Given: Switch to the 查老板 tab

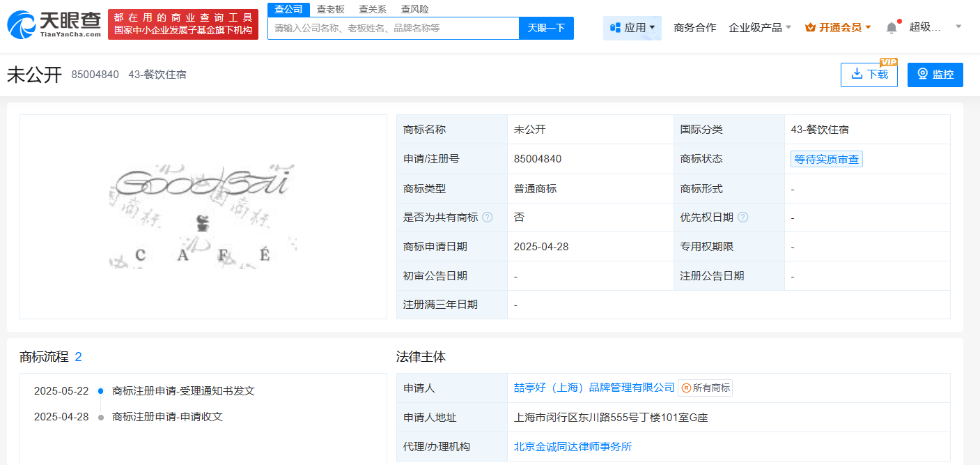Looking at the screenshot, I should click(x=330, y=9).
